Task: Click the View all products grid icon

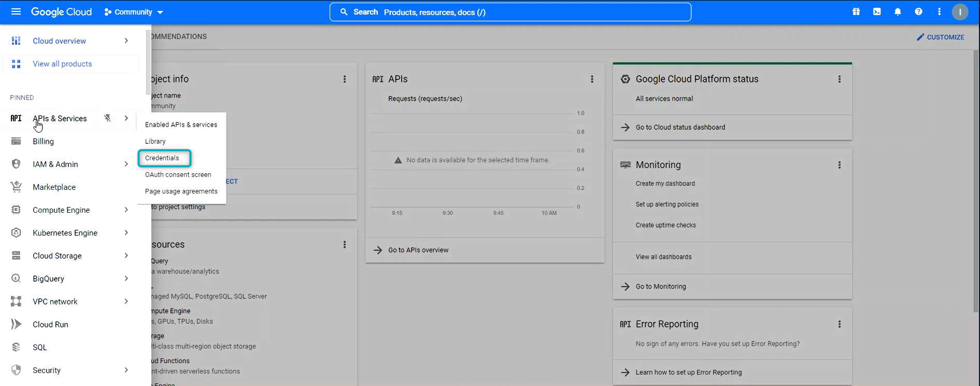Action: click(x=16, y=64)
